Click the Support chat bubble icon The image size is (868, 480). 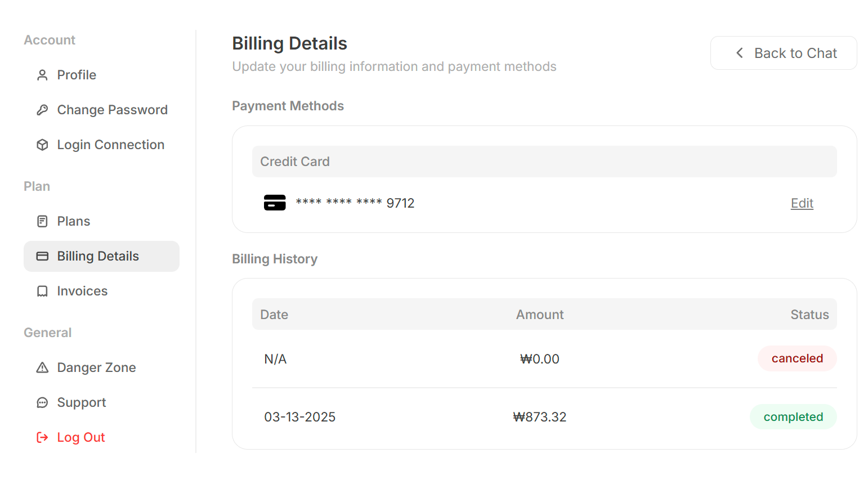pyautogui.click(x=42, y=402)
